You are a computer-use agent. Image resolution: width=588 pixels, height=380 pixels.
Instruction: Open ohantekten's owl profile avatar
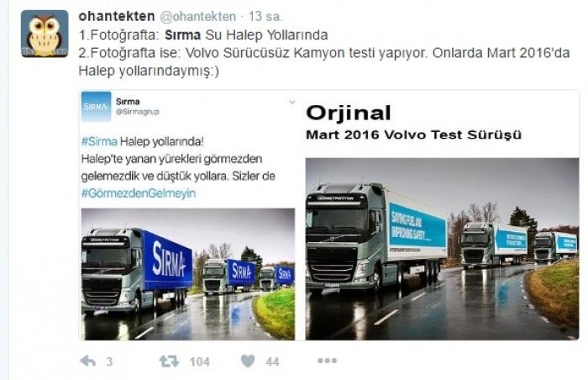point(45,34)
